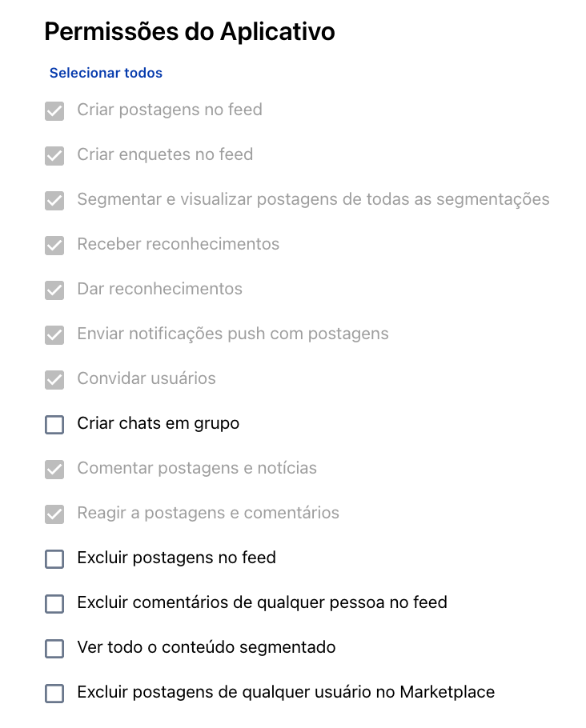Toggle 'Reagir a postagens e comentários' checkbox
The image size is (586, 728).
(54, 514)
